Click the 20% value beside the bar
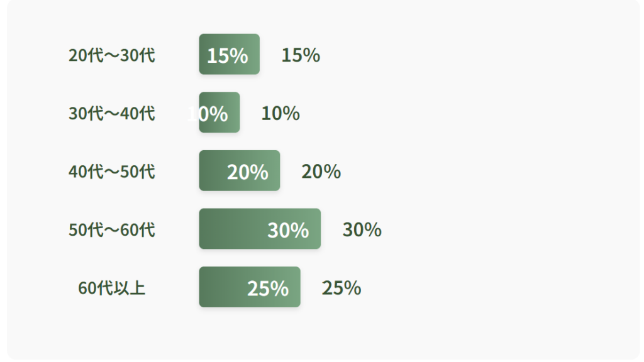 pos(321,172)
